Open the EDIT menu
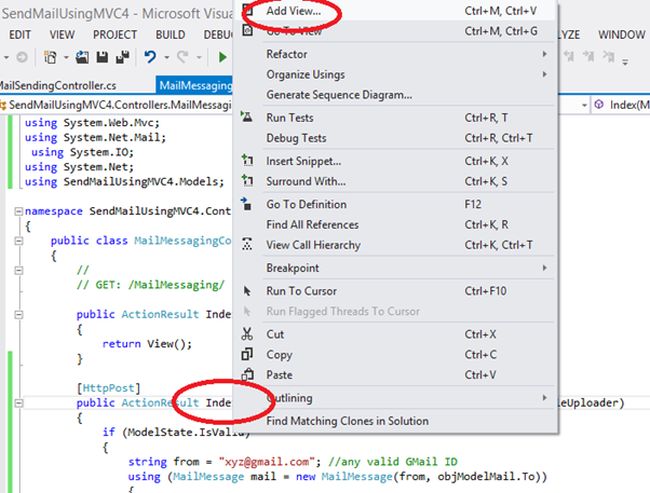 [x=20, y=35]
